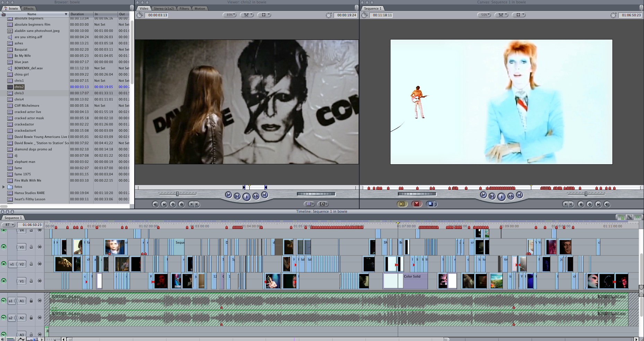
Task: Click Match Frame button in Viewer
Action: click(x=155, y=204)
